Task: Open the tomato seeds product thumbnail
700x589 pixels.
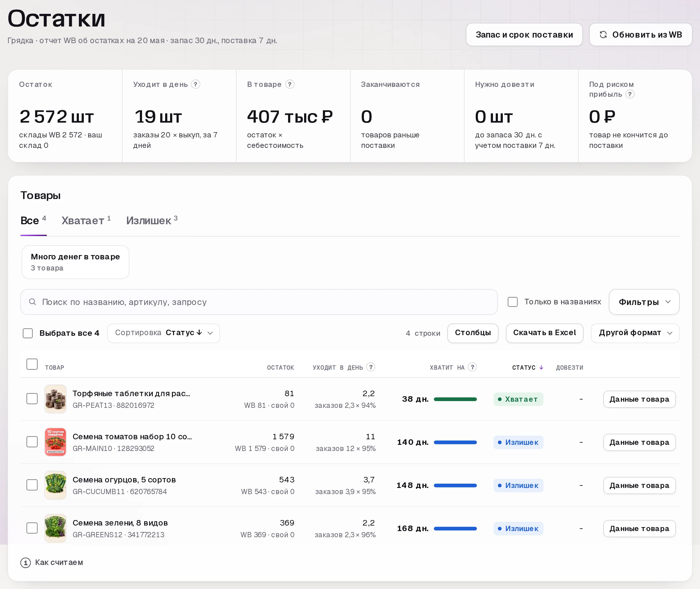Action: point(55,442)
